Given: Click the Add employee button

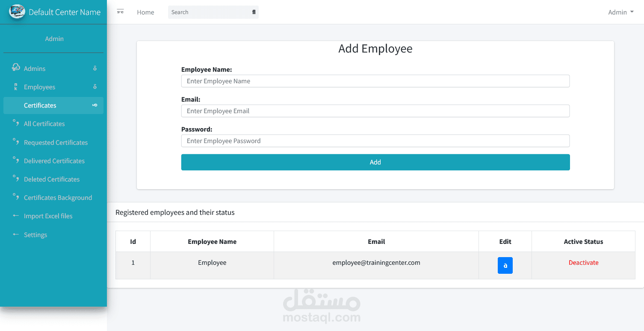Looking at the screenshot, I should click(x=375, y=162).
